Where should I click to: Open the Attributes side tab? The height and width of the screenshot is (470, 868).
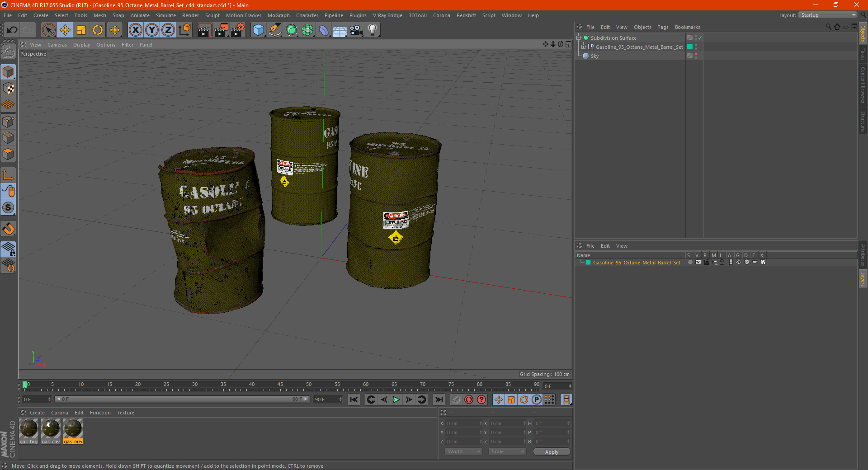point(863,255)
